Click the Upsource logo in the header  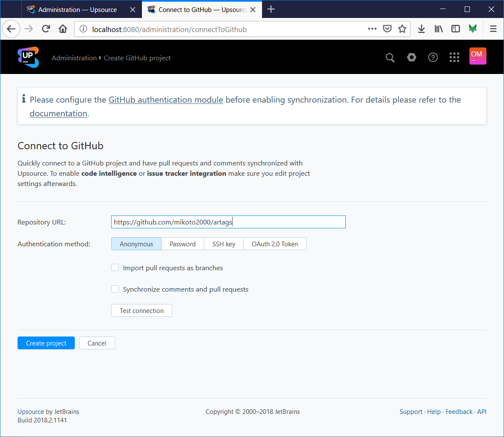pyautogui.click(x=27, y=56)
